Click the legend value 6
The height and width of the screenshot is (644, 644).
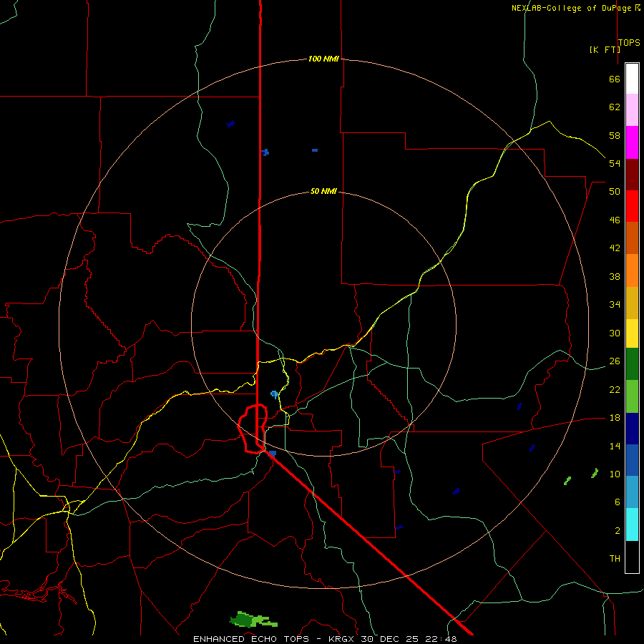point(618,502)
